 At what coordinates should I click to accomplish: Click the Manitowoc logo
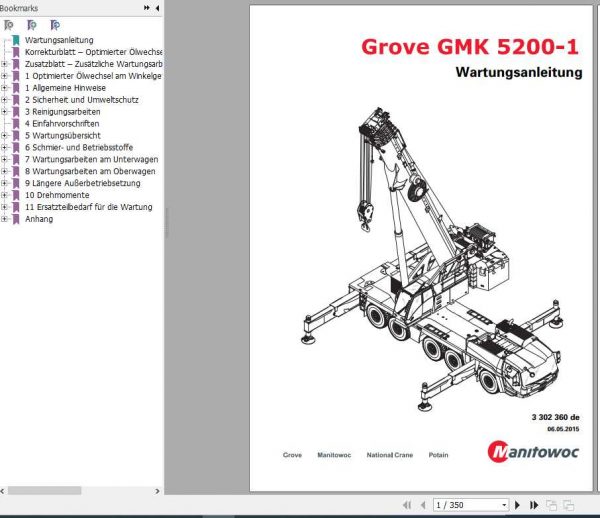(x=533, y=452)
